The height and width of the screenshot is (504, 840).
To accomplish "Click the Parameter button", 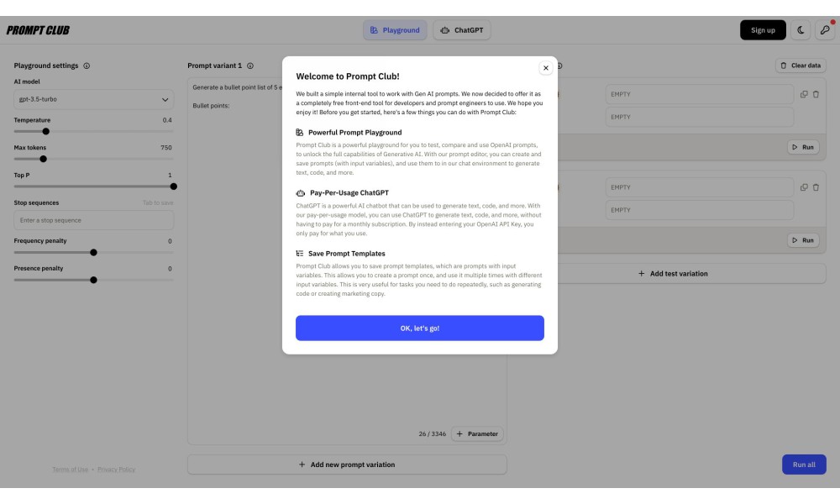I will (477, 433).
